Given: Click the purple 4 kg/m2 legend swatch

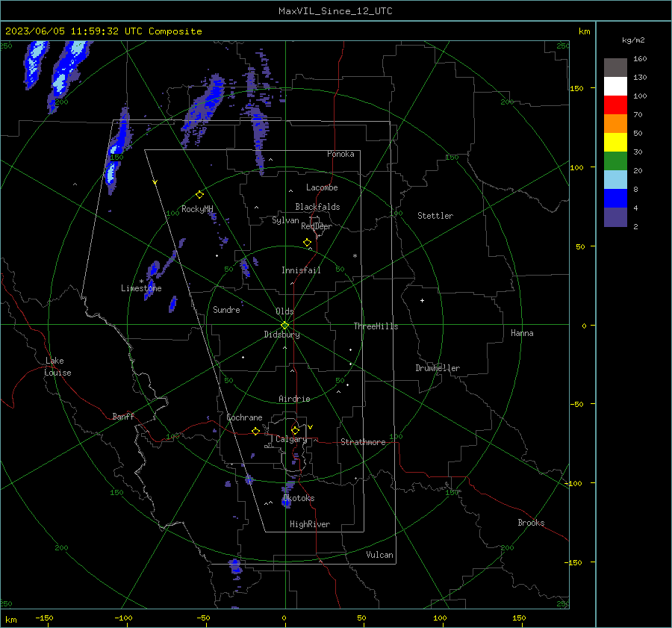Looking at the screenshot, I should click(x=615, y=217).
